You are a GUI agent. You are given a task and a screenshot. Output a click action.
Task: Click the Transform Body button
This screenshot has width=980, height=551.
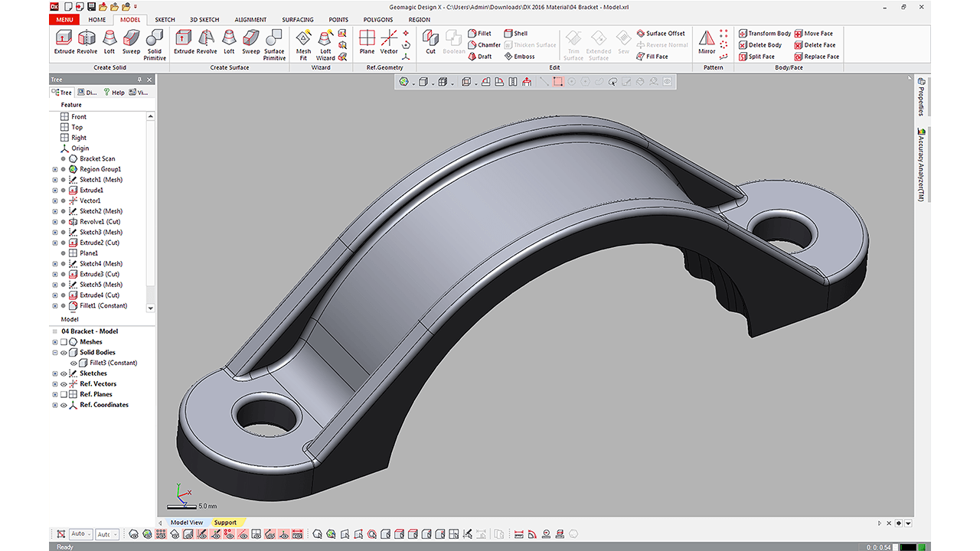click(764, 34)
